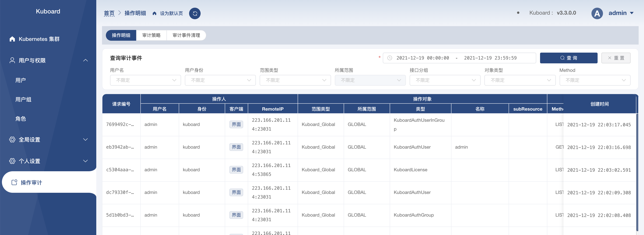Click the 首页 breadcrumb link
Viewport: 644px width, 235px height.
109,13
